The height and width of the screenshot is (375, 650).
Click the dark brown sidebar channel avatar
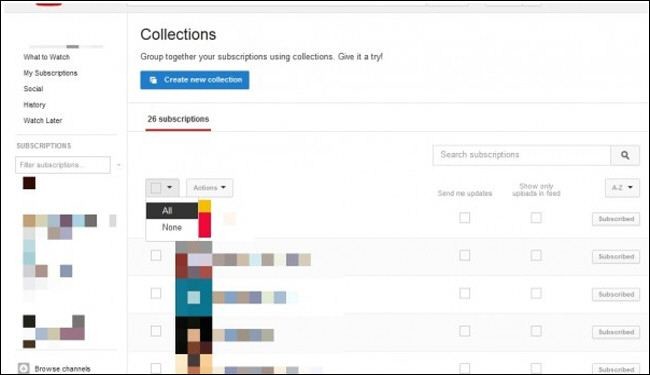(x=29, y=183)
